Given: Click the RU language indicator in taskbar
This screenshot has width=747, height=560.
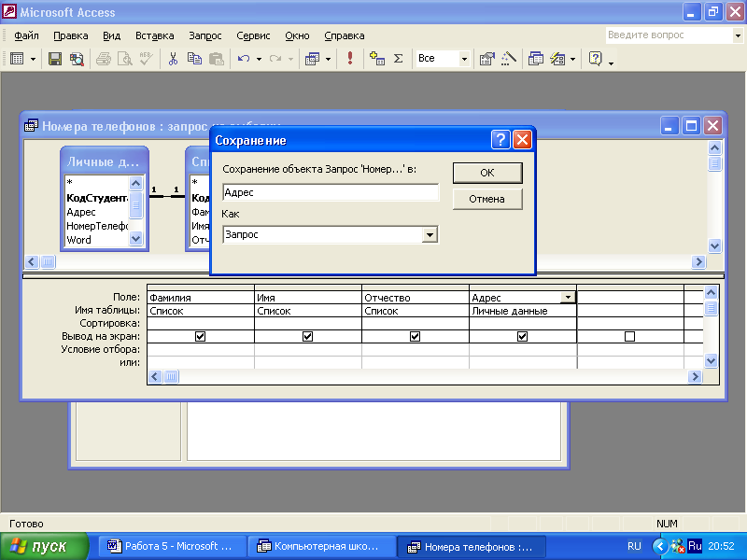Looking at the screenshot, I should click(634, 546).
